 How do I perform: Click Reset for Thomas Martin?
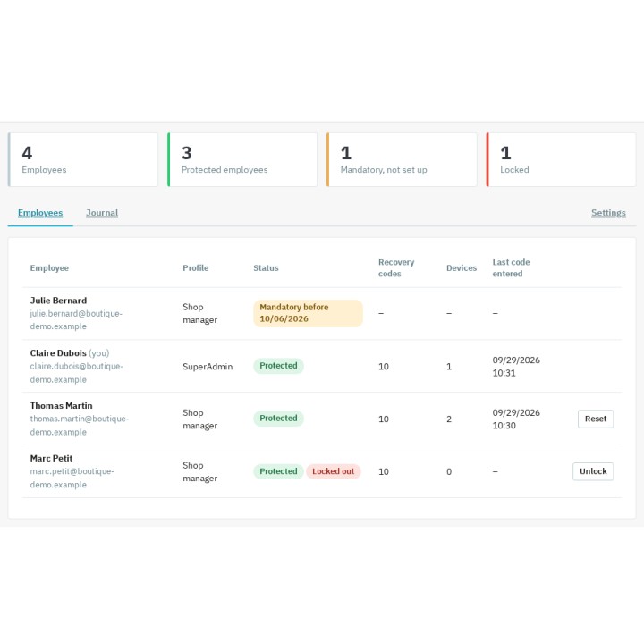(x=596, y=419)
